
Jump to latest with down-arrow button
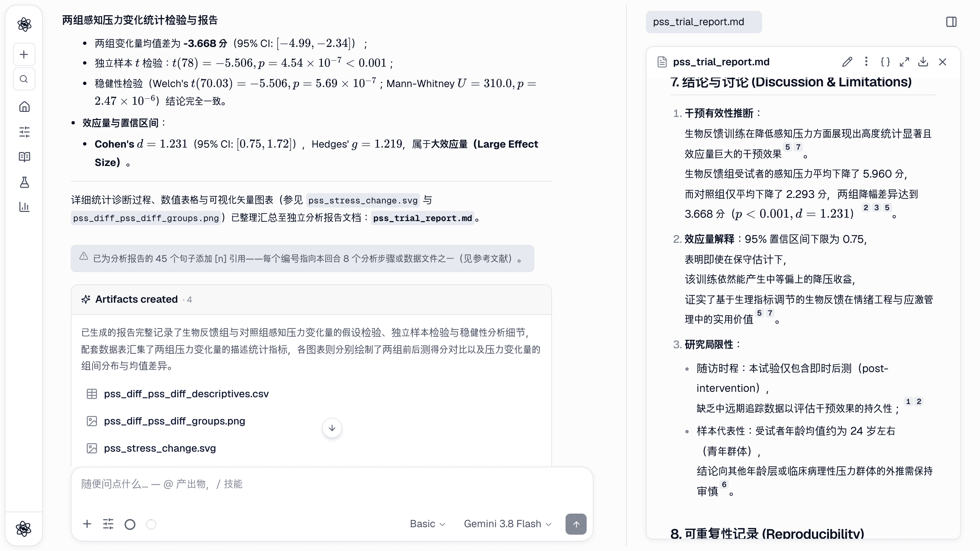click(x=332, y=428)
